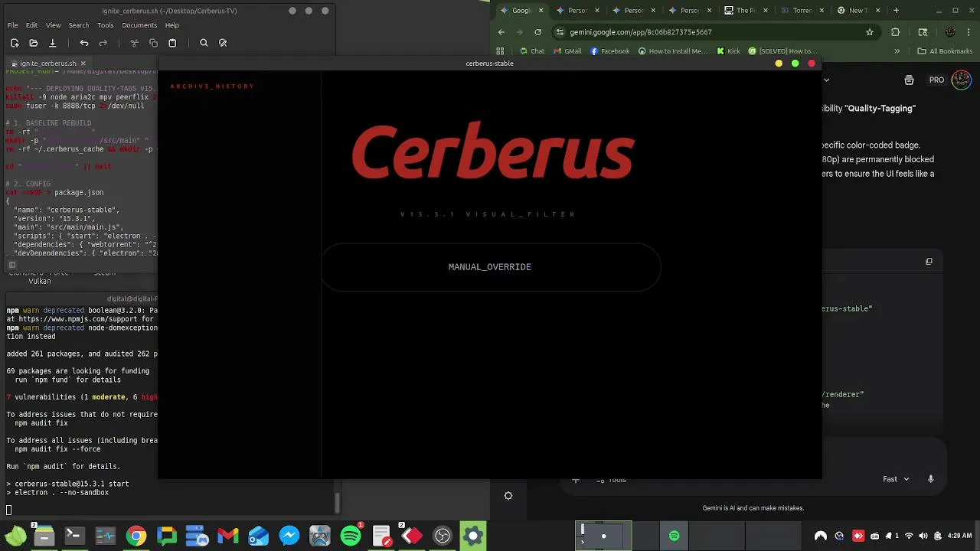Open the Chat bookmark
Image resolution: width=980 pixels, height=551 pixels.
(x=532, y=51)
